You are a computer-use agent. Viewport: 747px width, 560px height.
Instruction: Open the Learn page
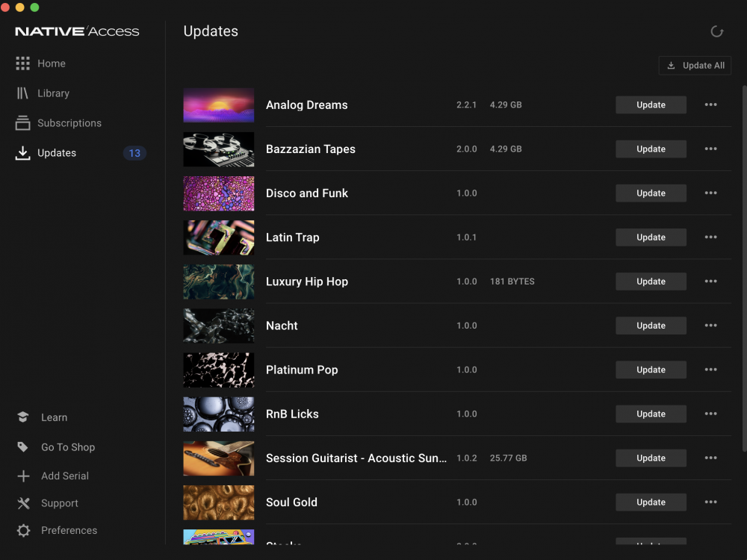(x=55, y=417)
